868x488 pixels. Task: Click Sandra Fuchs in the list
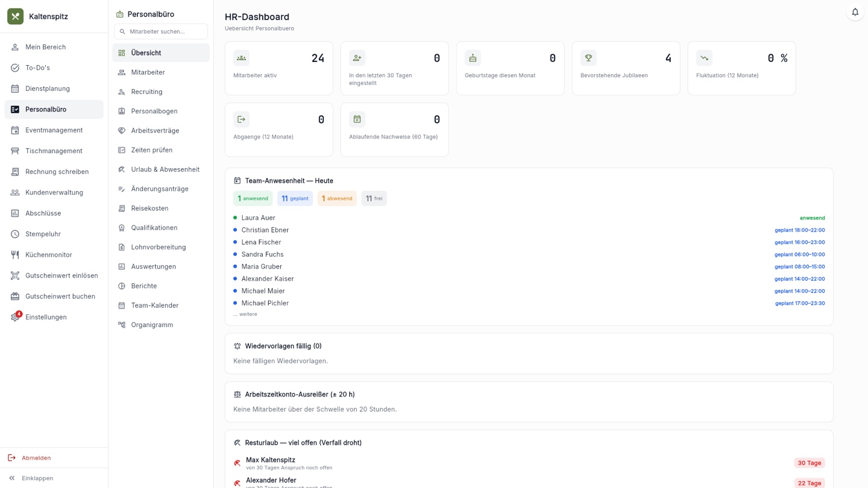click(x=262, y=254)
